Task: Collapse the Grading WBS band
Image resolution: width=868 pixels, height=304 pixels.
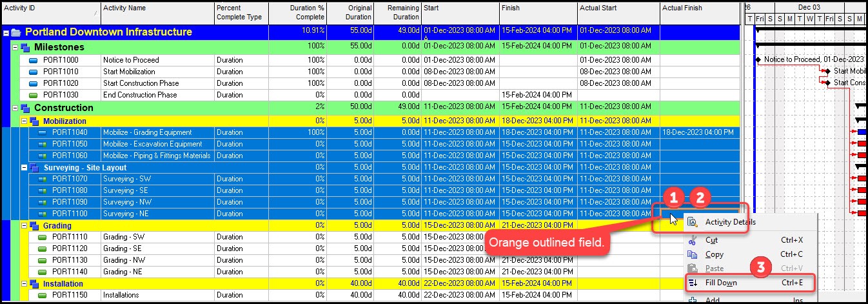Action: [24, 226]
